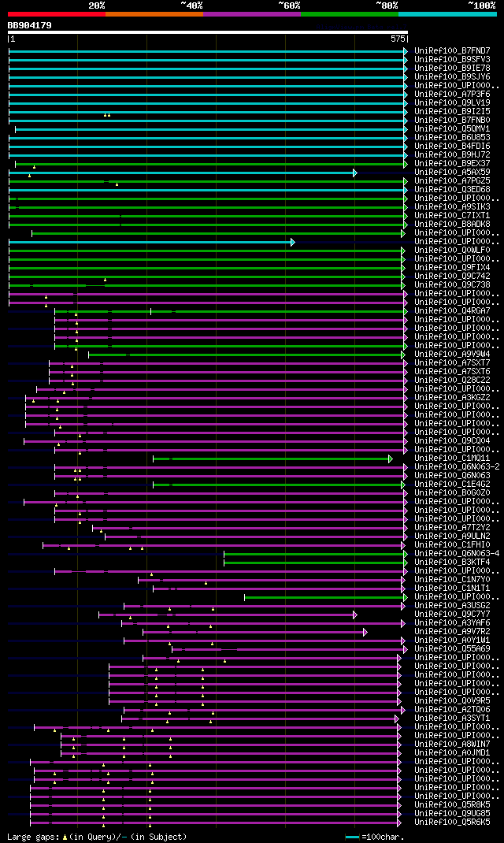Image resolution: width=504 pixels, height=843 pixels.
Task: Select the query name BB904179
Action: pyautogui.click(x=30, y=25)
